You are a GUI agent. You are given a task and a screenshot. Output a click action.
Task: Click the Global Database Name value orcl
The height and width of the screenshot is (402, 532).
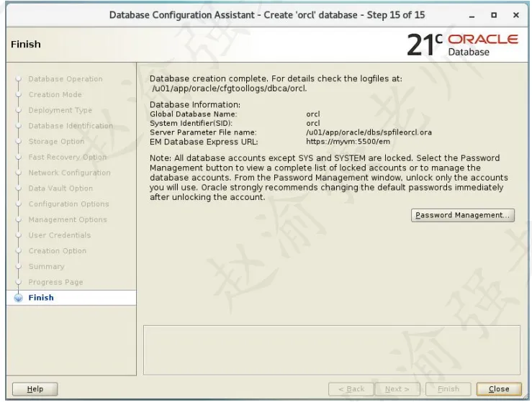313,114
